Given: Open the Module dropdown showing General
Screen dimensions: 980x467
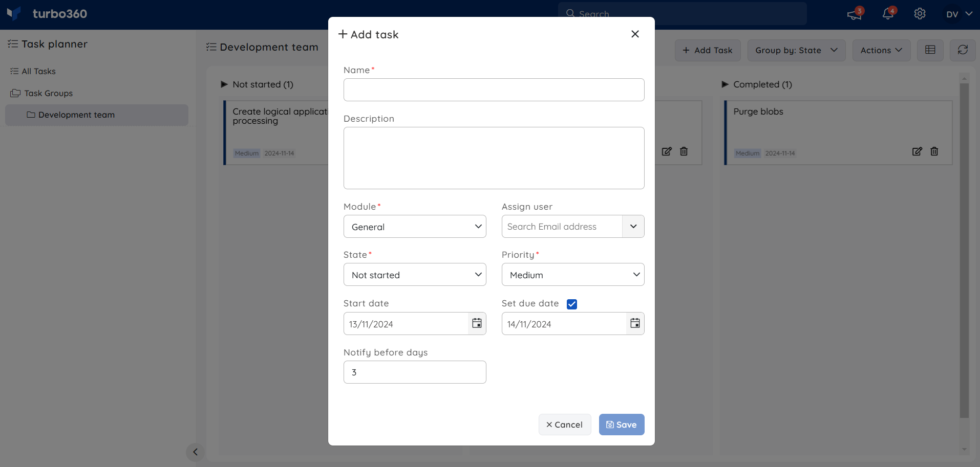Looking at the screenshot, I should [x=415, y=227].
